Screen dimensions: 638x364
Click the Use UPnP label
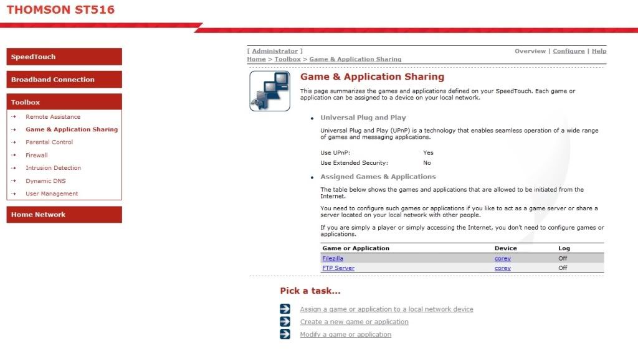pyautogui.click(x=335, y=152)
